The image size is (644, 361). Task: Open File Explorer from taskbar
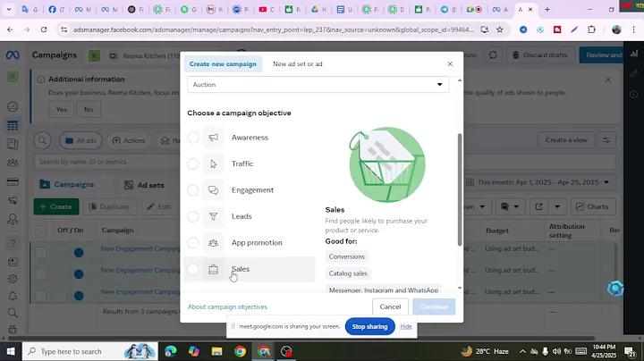coord(216,351)
